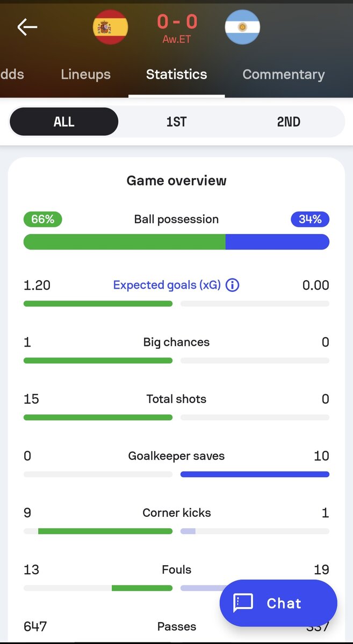Viewport: 353px width, 644px height.
Task: Tap the Argentina flag icon
Action: point(242,27)
